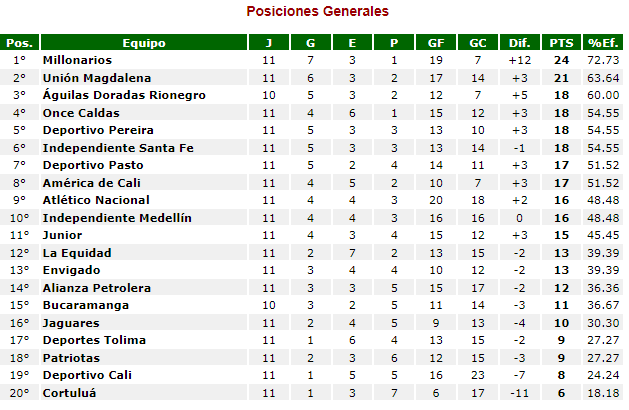Click the GF column header
The image size is (629, 410).
(436, 43)
